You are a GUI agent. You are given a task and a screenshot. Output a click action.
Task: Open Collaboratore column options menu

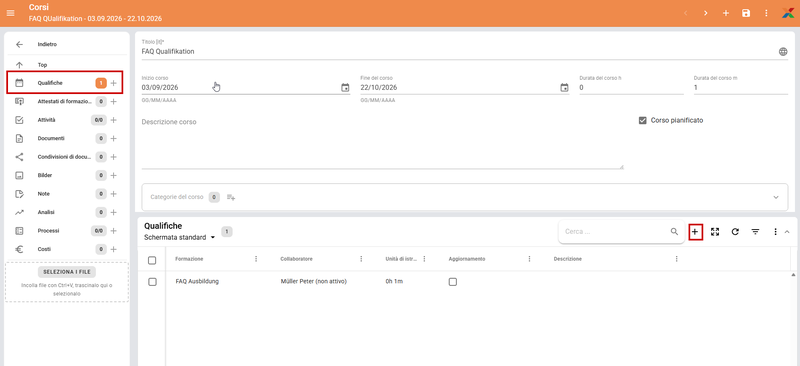(x=361, y=259)
